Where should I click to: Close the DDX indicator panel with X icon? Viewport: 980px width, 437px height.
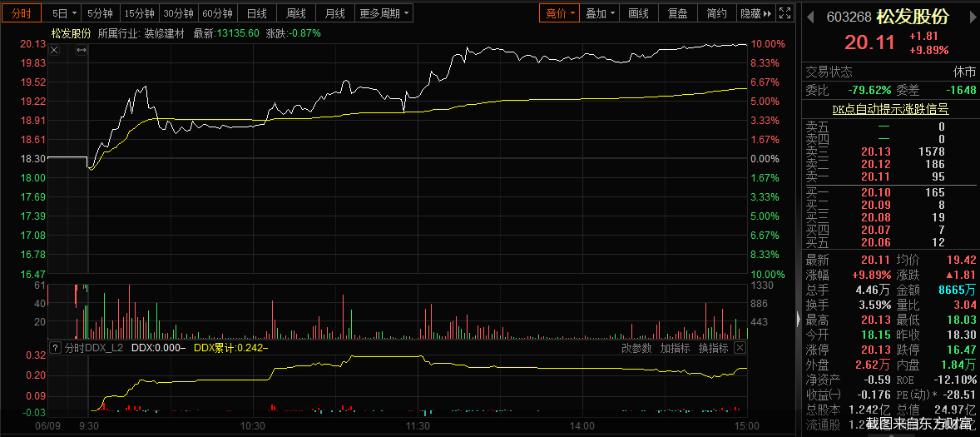(739, 348)
